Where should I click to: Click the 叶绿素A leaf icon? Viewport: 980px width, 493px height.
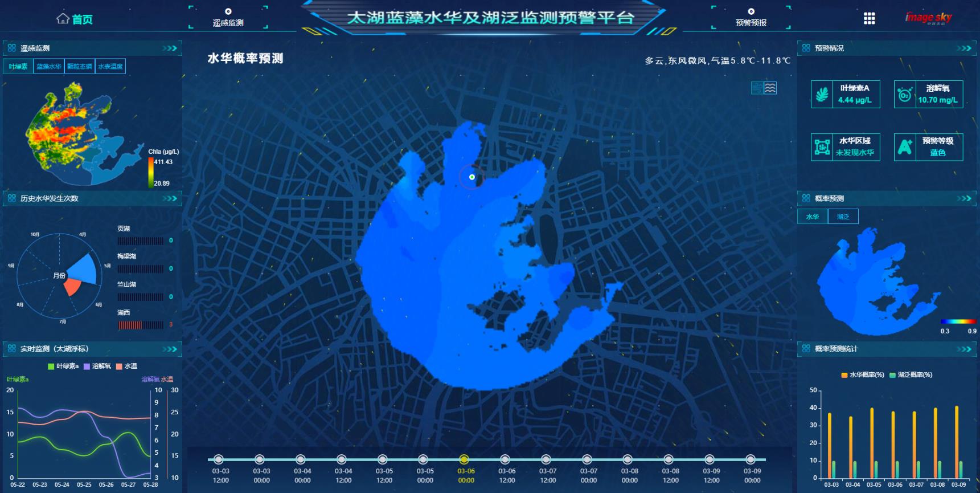point(822,95)
